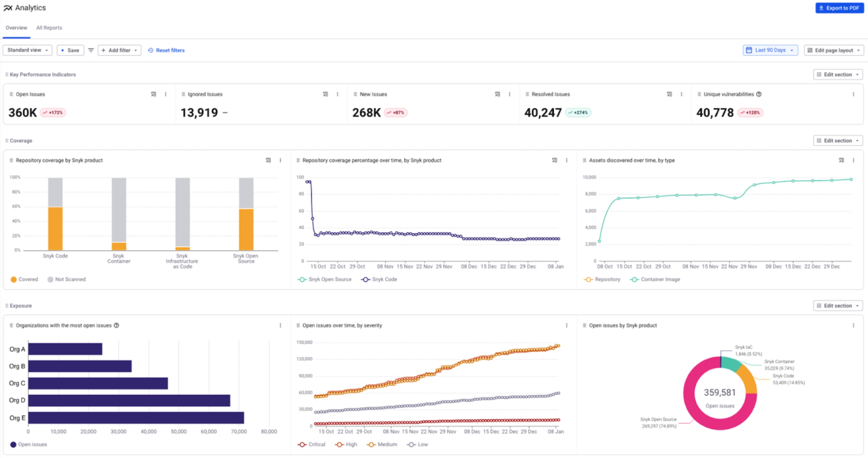Switch to the Overview tab

(16, 28)
